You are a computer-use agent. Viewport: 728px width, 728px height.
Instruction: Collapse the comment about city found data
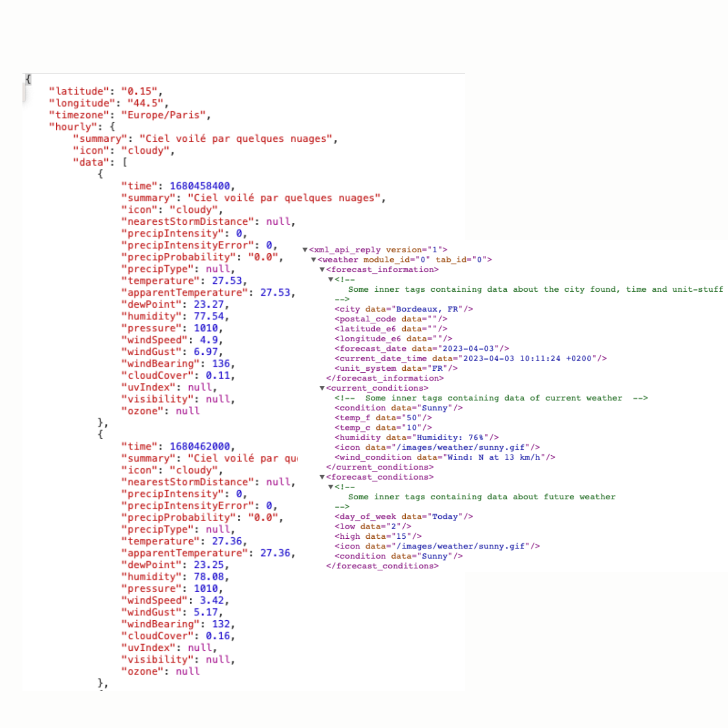pos(331,280)
